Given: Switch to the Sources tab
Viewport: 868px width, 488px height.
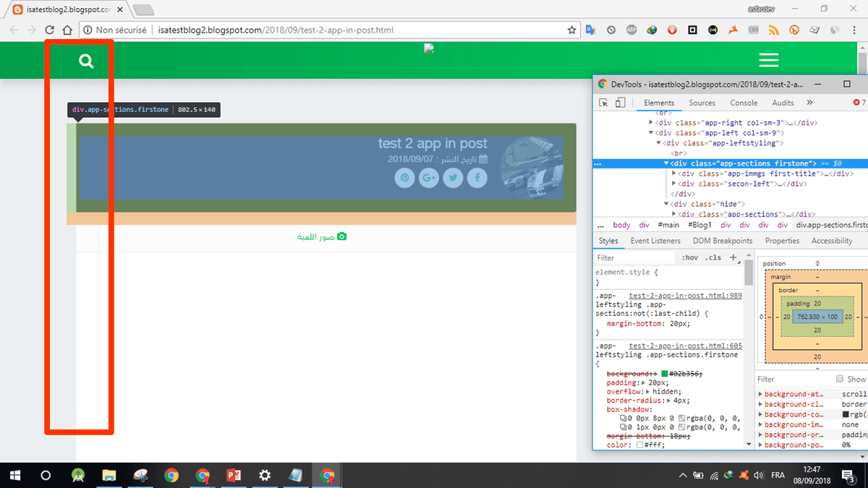Looking at the screenshot, I should click(x=702, y=103).
